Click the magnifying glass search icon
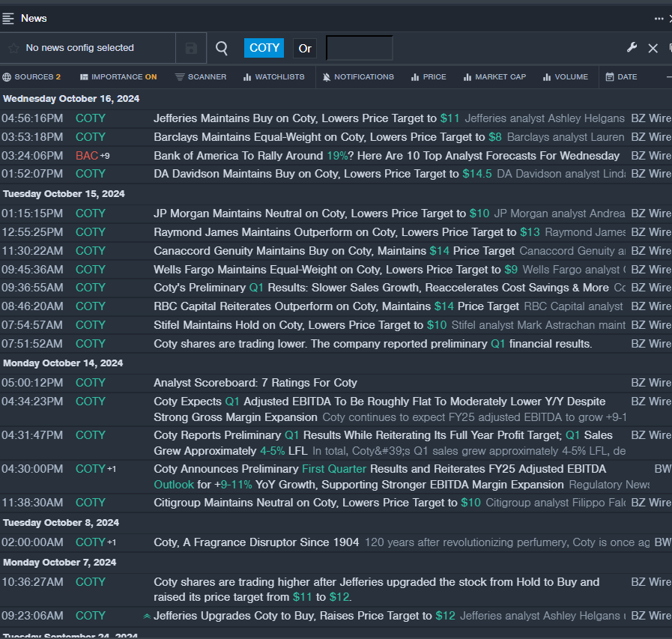 coord(222,48)
